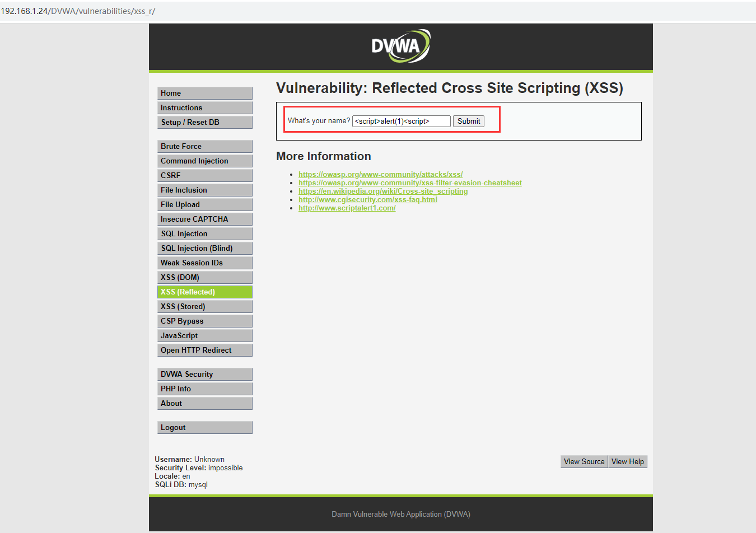Image resolution: width=756 pixels, height=533 pixels.
Task: Open the OWASP XSS attacks link
Action: 380,174
